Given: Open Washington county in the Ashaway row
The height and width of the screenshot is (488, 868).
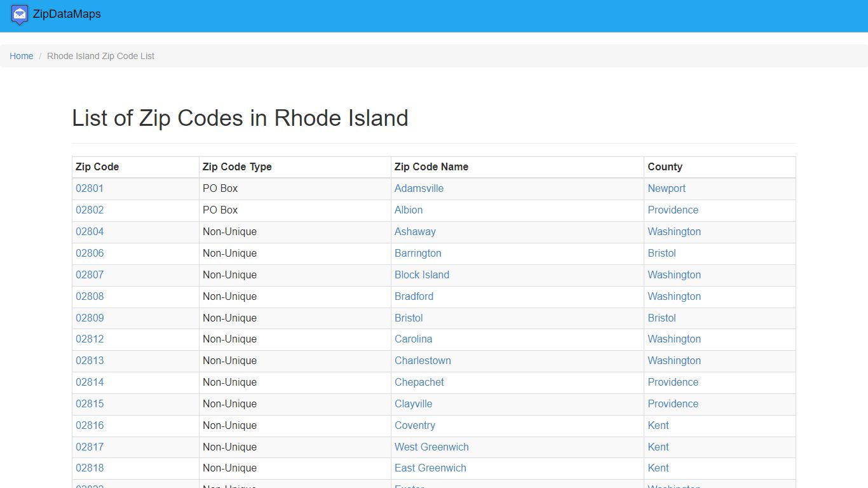Looking at the screenshot, I should [674, 232].
